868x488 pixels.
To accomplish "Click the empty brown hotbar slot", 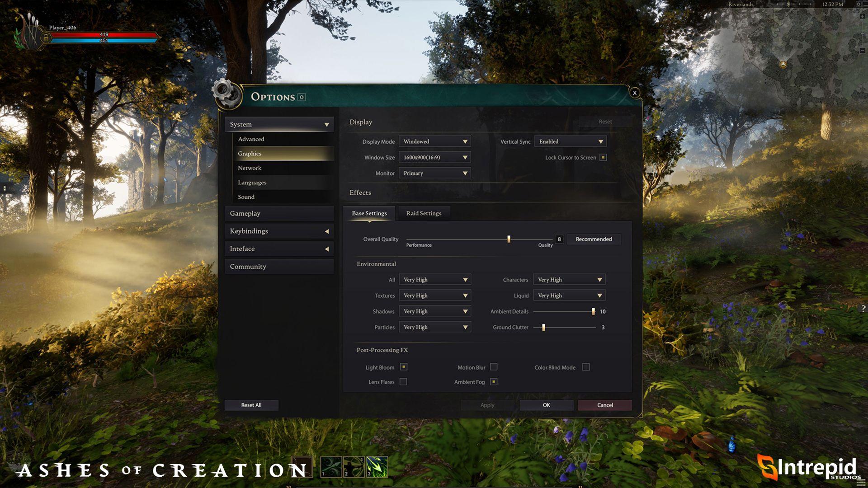I will tap(302, 467).
